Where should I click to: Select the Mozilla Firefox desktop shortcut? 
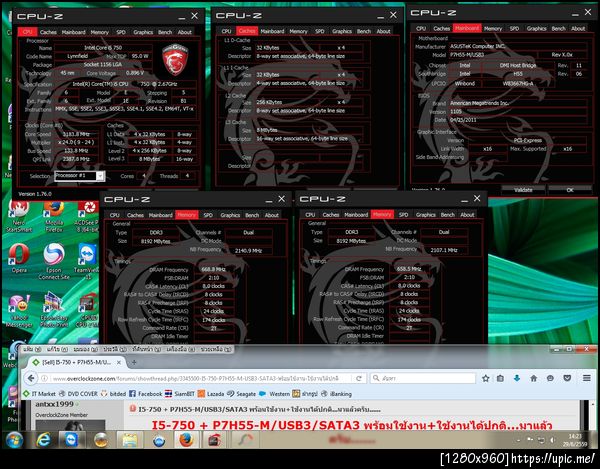tap(54, 216)
